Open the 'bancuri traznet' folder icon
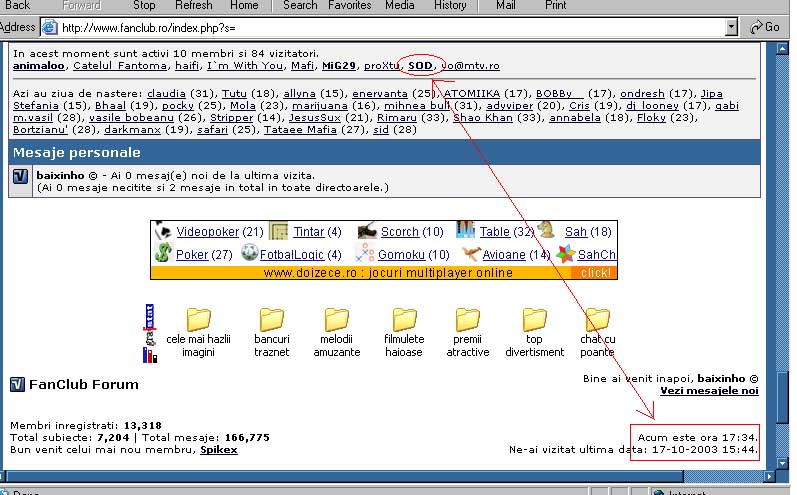797x495 pixels. [x=271, y=320]
